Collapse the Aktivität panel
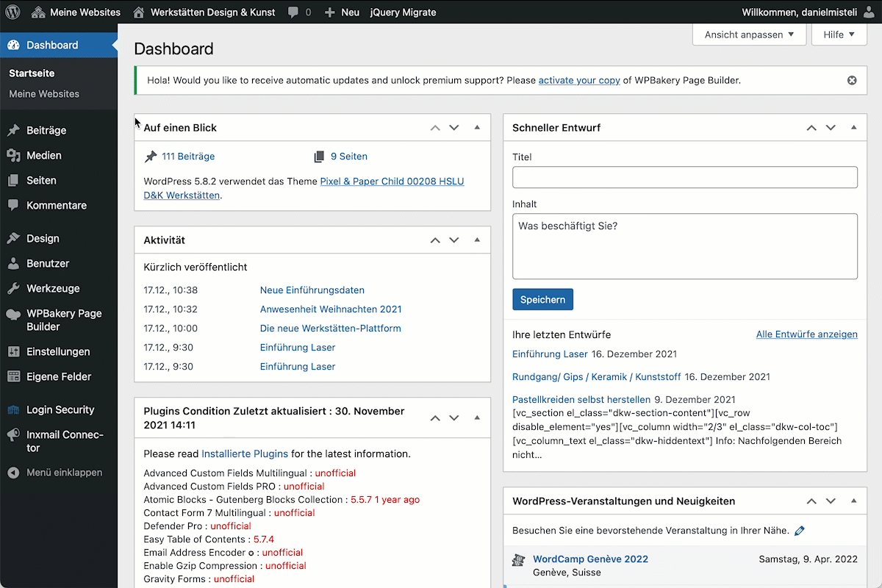 tap(477, 240)
